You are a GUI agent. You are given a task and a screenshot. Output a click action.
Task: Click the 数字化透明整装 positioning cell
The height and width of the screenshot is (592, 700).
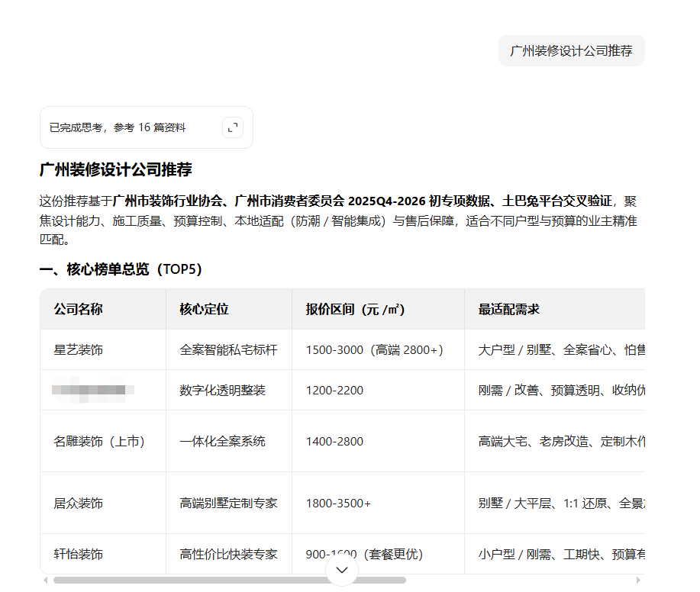(x=222, y=390)
